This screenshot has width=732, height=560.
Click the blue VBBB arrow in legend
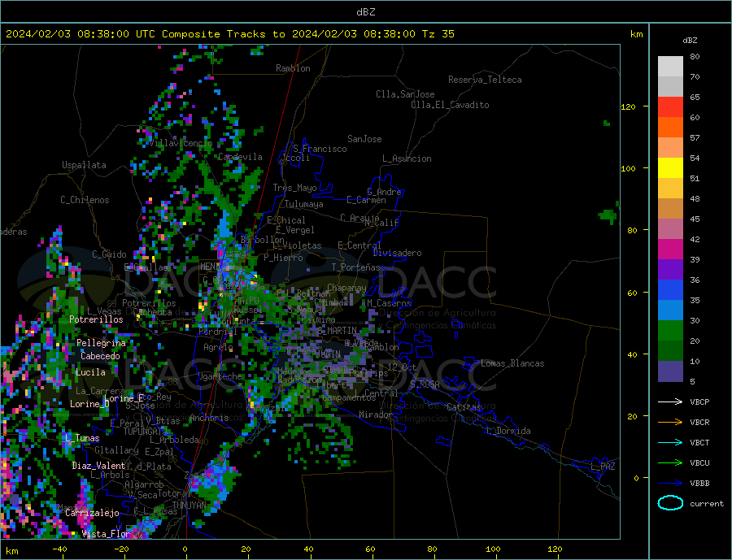coord(670,484)
